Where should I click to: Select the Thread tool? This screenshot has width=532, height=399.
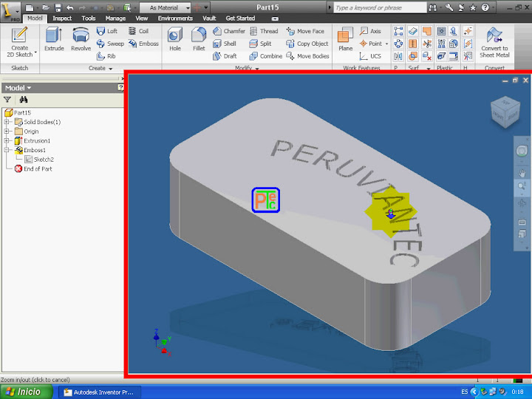pyautogui.click(x=264, y=31)
